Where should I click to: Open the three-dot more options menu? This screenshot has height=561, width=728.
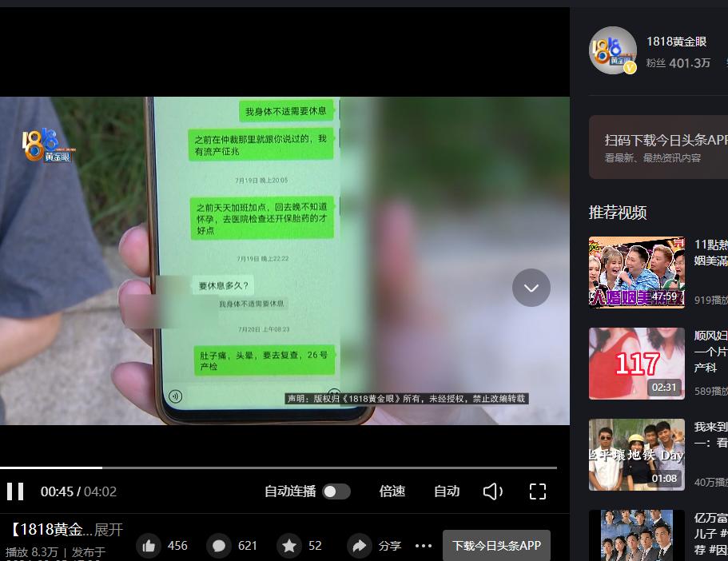pos(424,546)
